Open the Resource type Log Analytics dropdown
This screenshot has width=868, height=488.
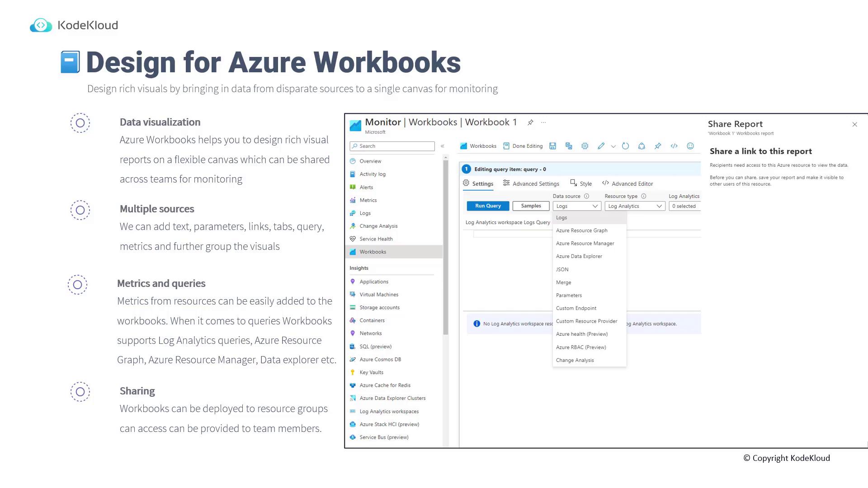click(635, 206)
